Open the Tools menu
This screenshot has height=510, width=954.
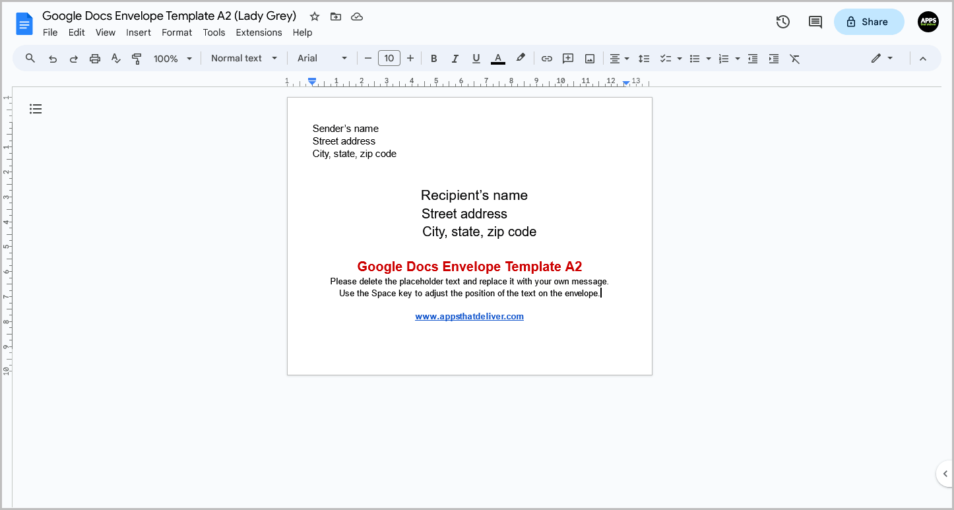[214, 32]
